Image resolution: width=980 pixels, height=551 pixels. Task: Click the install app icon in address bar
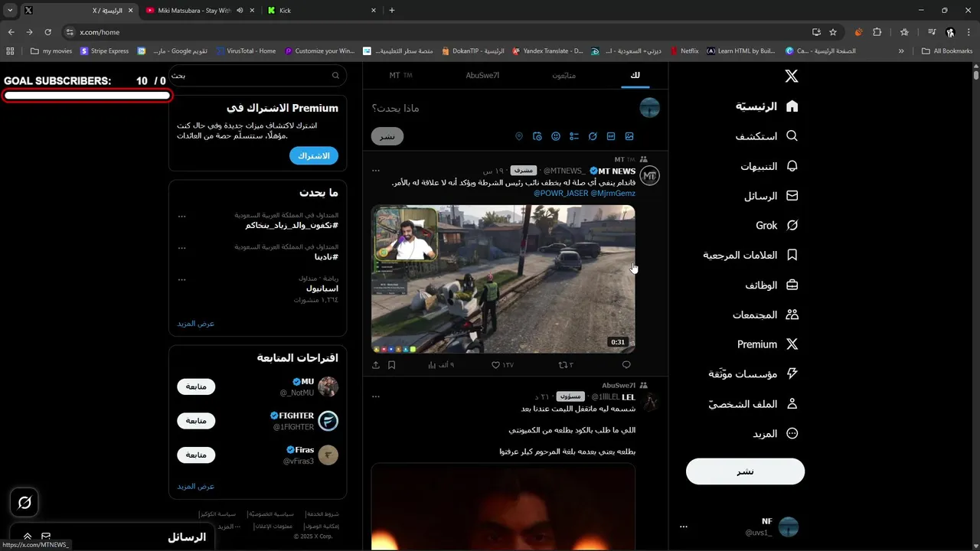816,32
